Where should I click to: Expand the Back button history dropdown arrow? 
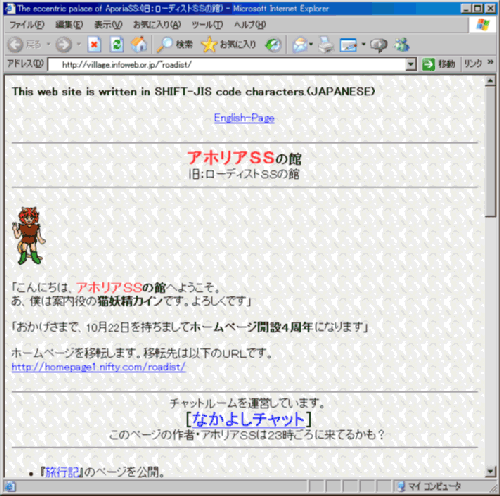coord(48,44)
